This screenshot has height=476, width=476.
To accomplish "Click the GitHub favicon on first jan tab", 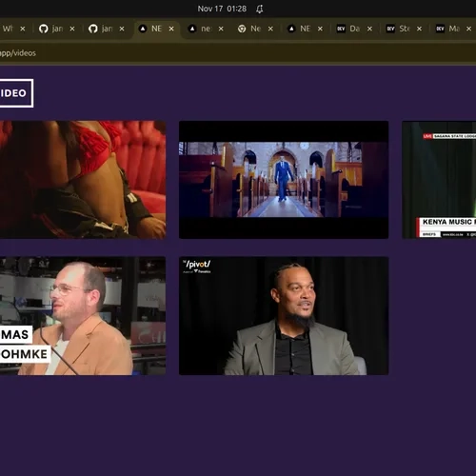I will point(44,29).
